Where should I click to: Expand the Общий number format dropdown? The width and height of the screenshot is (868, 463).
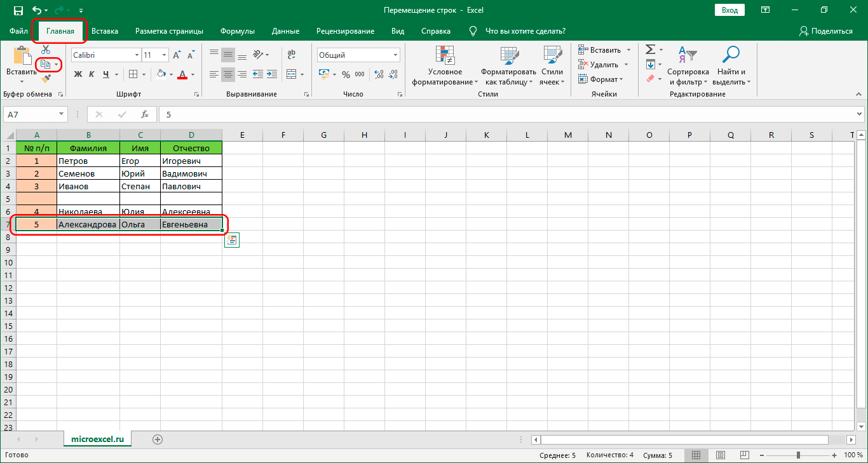[395, 55]
